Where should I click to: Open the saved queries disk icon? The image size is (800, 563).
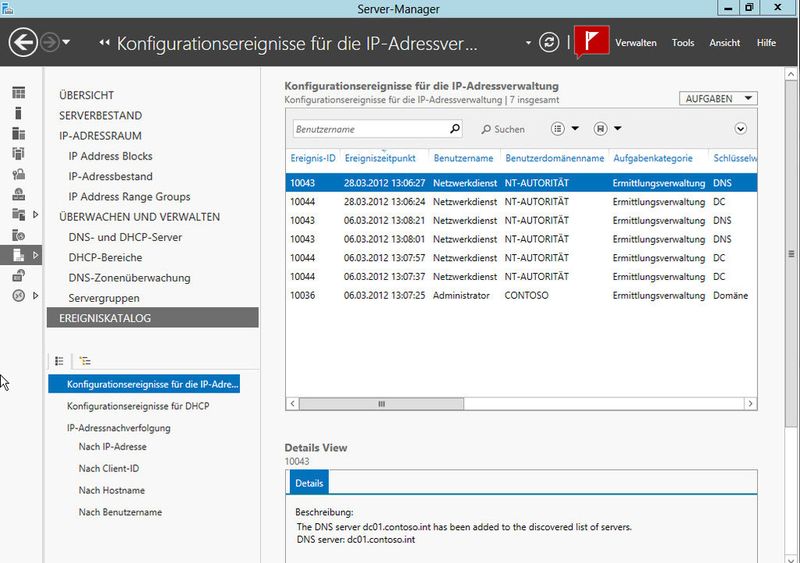[x=601, y=129]
